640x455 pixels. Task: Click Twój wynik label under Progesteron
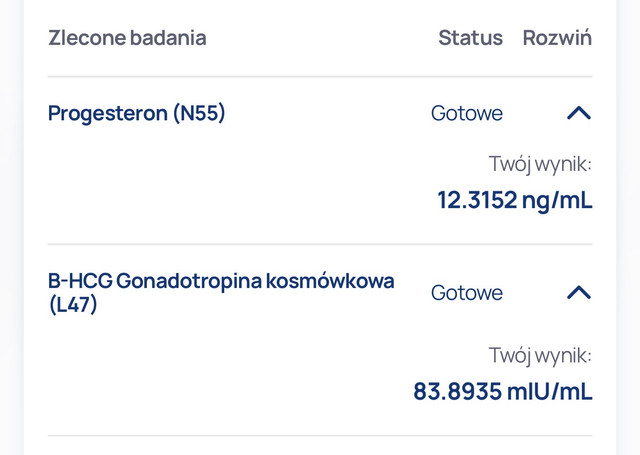pyautogui.click(x=540, y=164)
